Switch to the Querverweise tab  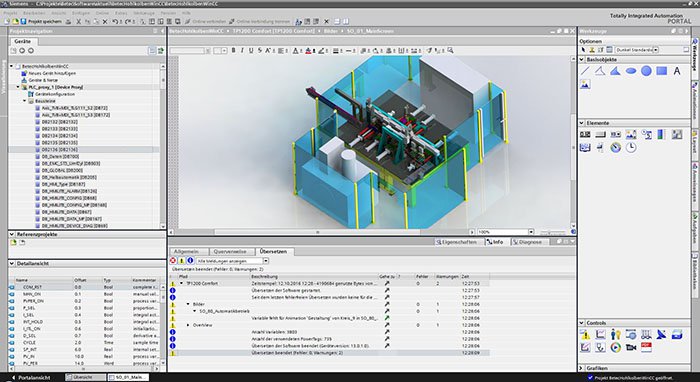[232, 252]
